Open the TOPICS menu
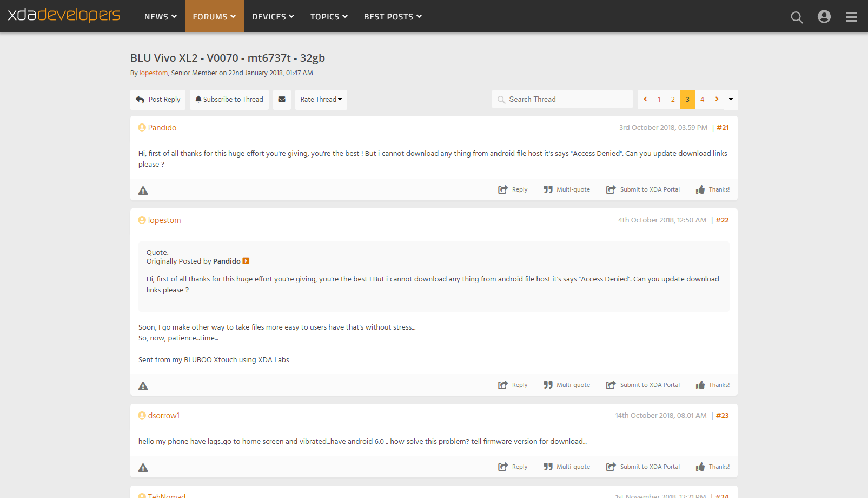The width and height of the screenshot is (868, 498). 328,16
